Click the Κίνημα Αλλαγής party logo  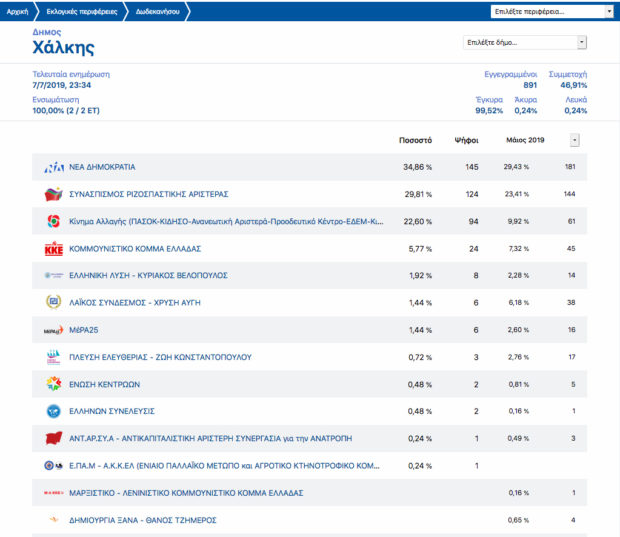53,221
